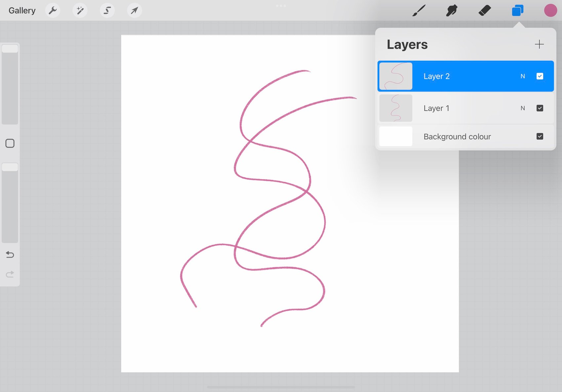The width and height of the screenshot is (562, 392).
Task: Tap the Background colour label
Action: click(x=457, y=137)
